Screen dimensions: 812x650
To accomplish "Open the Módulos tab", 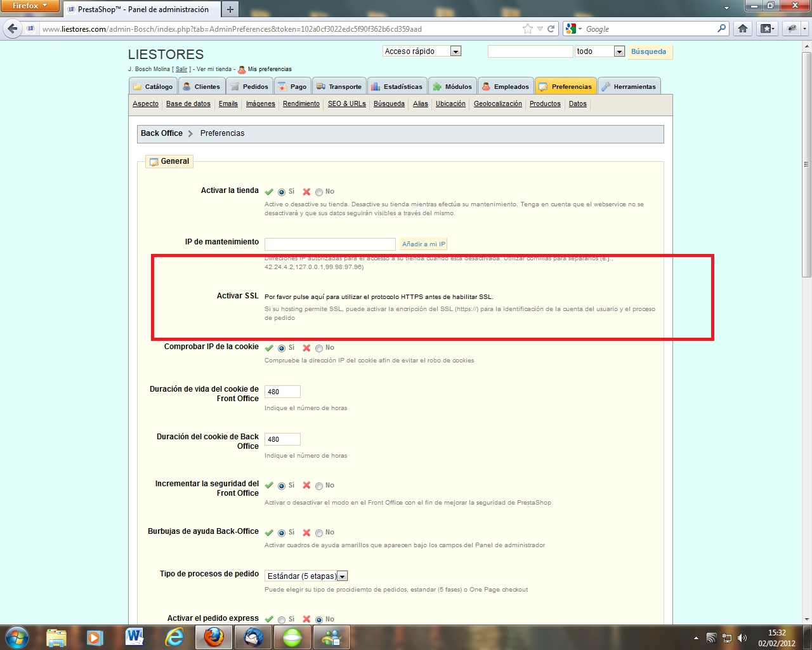I will (x=452, y=86).
